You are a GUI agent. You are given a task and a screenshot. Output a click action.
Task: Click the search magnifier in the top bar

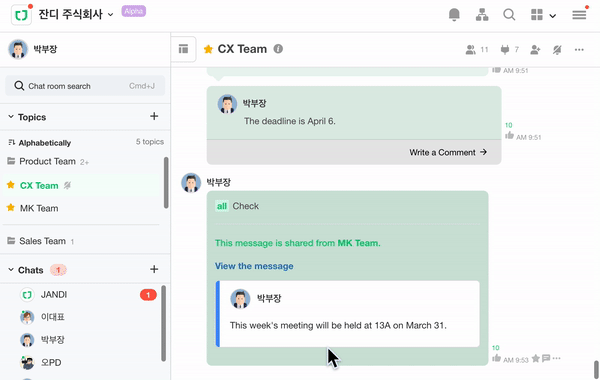tap(509, 15)
